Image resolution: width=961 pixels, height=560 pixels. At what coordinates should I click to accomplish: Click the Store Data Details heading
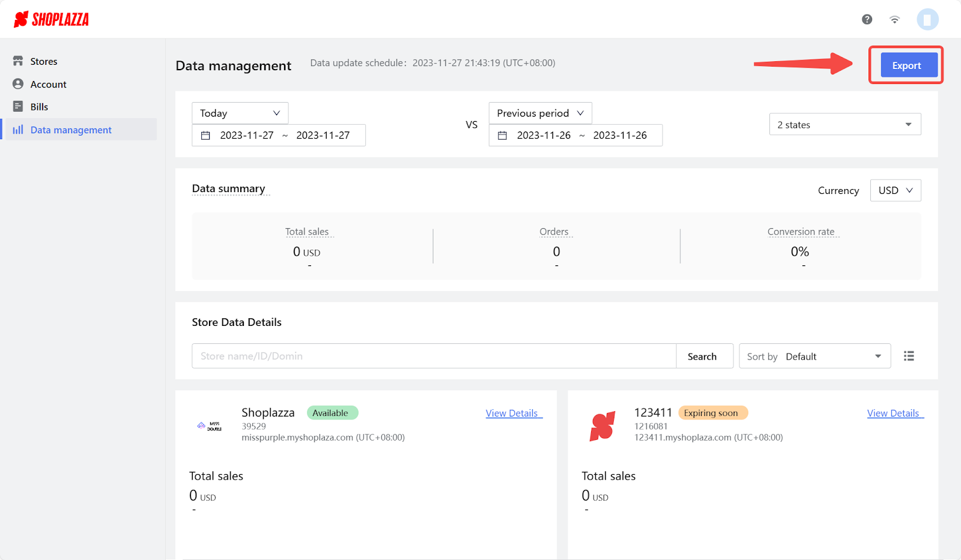tap(237, 322)
